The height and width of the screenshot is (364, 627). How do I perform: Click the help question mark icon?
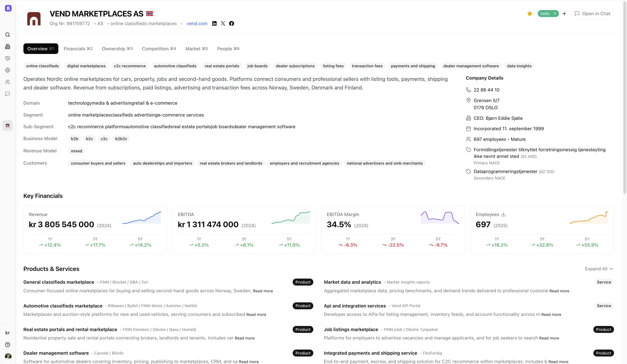coord(7,345)
